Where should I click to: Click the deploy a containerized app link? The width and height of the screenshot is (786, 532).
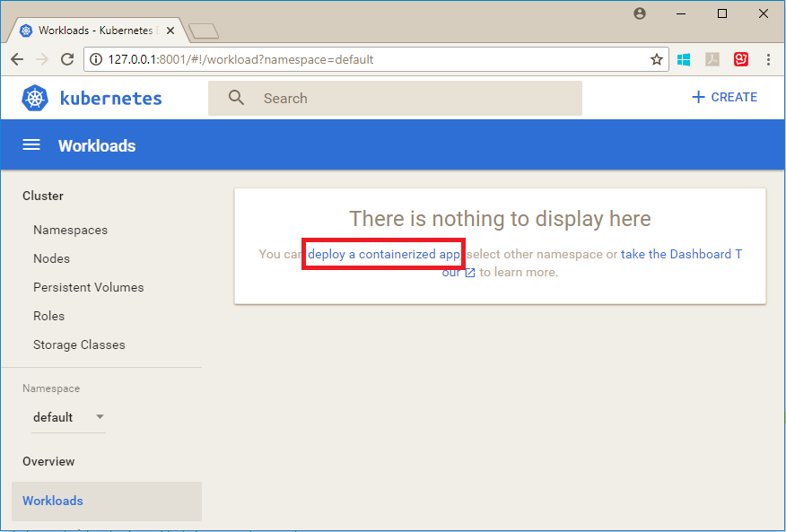[384, 254]
